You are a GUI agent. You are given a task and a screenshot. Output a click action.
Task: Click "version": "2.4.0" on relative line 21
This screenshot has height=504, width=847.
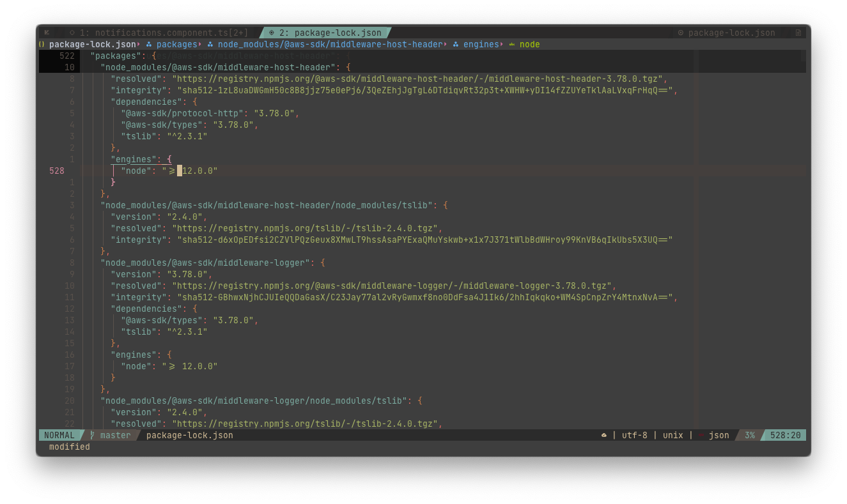click(x=159, y=412)
